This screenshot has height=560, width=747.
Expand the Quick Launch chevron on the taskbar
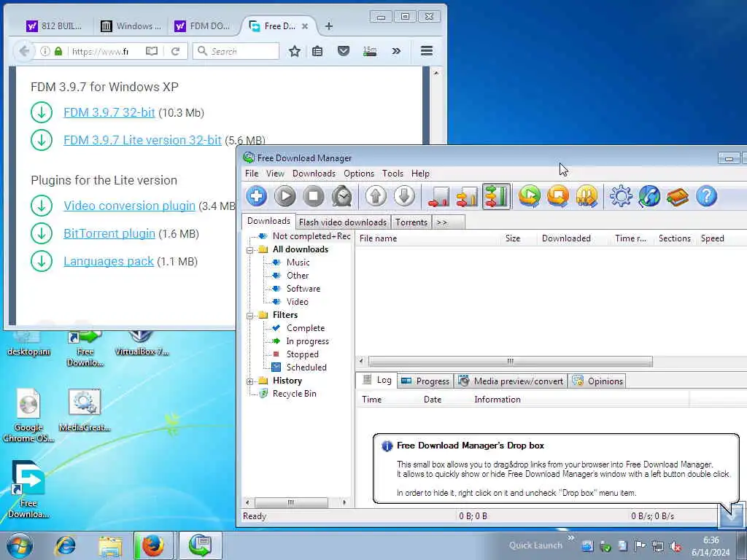(x=570, y=537)
